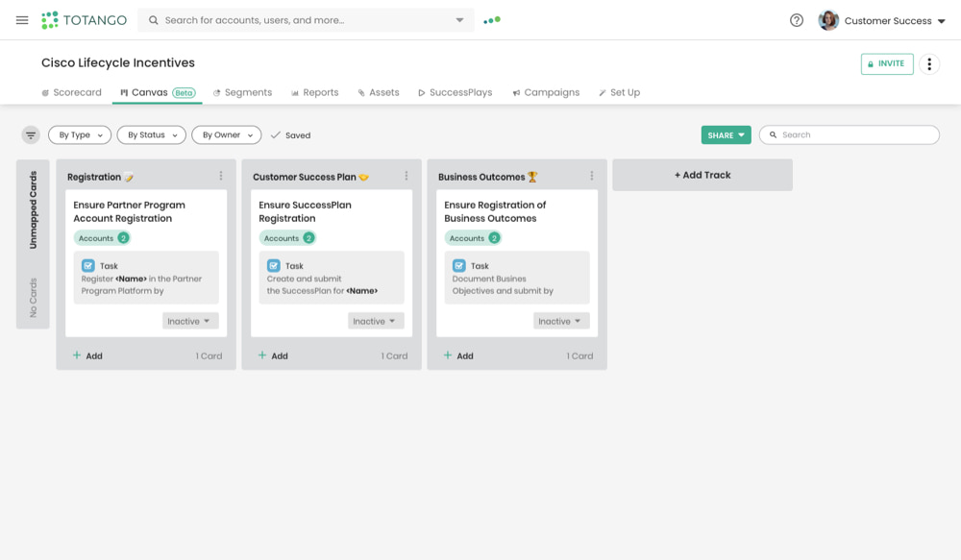Viewport: 961px width, 560px height.
Task: Click the plus icon in Business Outcomes track
Action: (448, 355)
